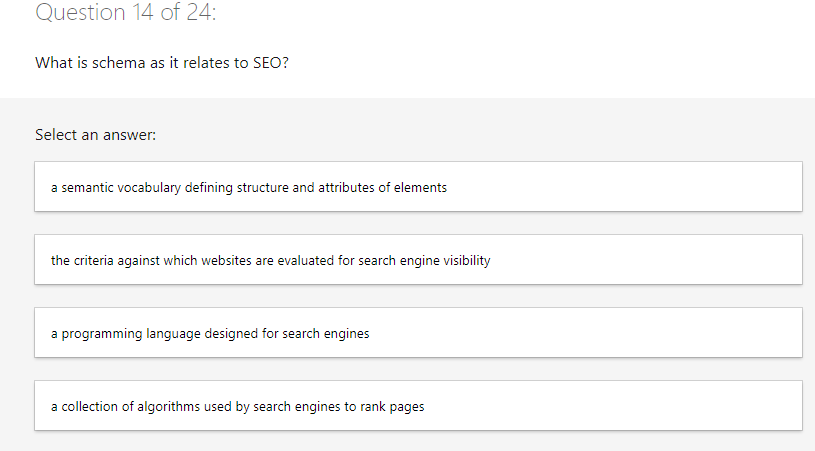Viewport: 815px width, 451px height.
Task: Choose the third answer option box
Action: (418, 333)
